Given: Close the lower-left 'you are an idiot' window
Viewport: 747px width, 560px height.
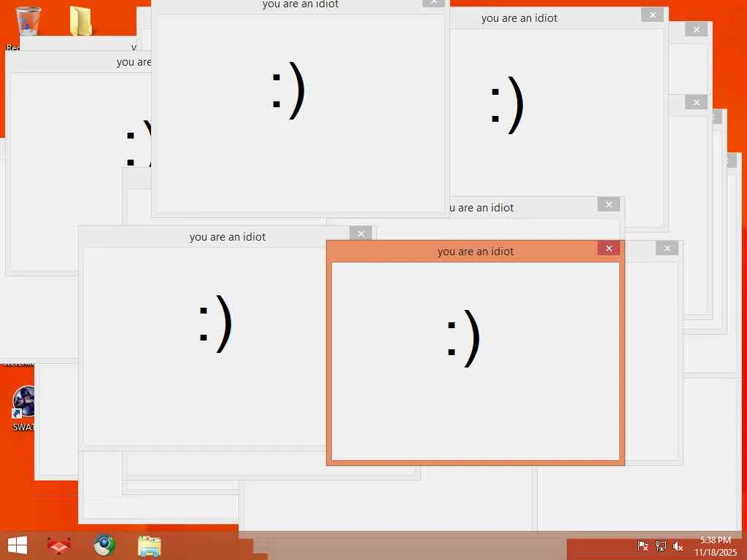Looking at the screenshot, I should click(x=360, y=233).
